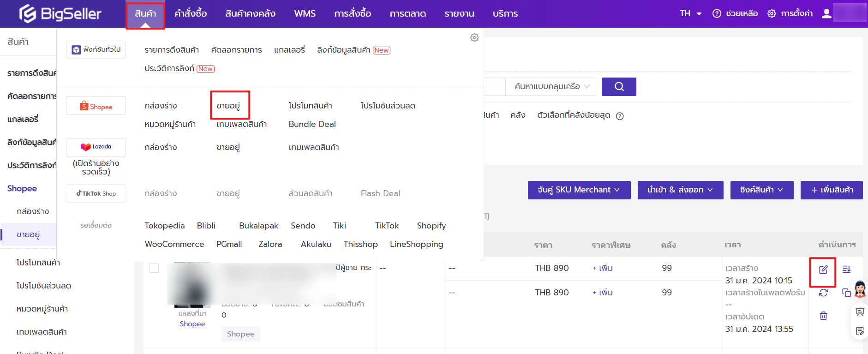Click the Shopee platform badge in menu

(x=96, y=106)
